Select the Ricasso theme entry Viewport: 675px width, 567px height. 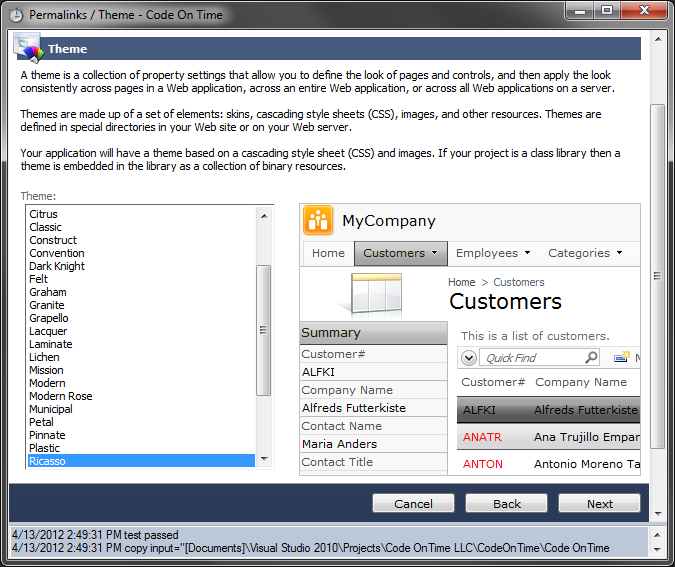141,461
